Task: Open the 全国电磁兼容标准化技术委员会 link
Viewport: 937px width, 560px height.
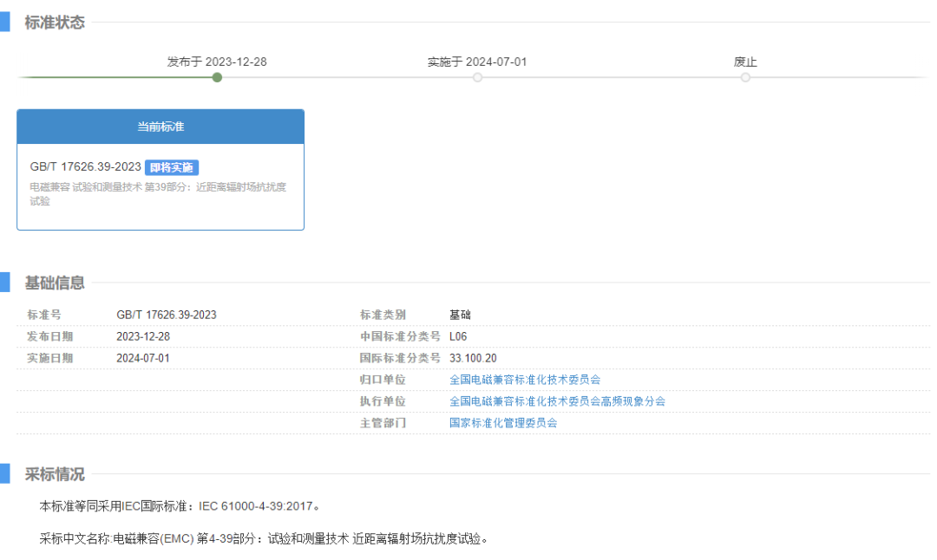Action: (526, 379)
